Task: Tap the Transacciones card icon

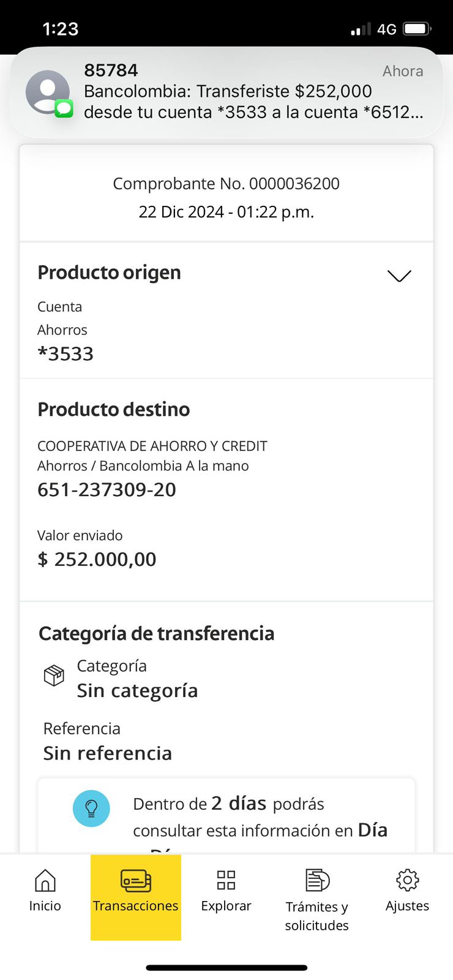Action: coord(135,881)
